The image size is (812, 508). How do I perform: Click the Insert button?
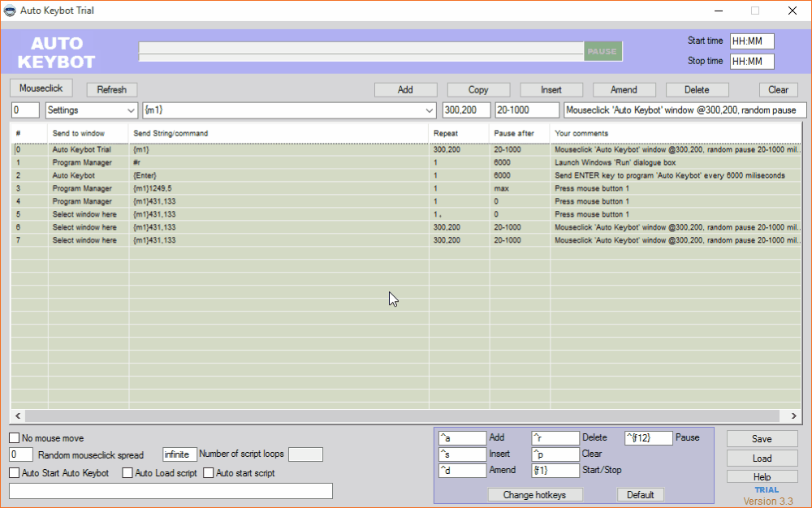[551, 89]
